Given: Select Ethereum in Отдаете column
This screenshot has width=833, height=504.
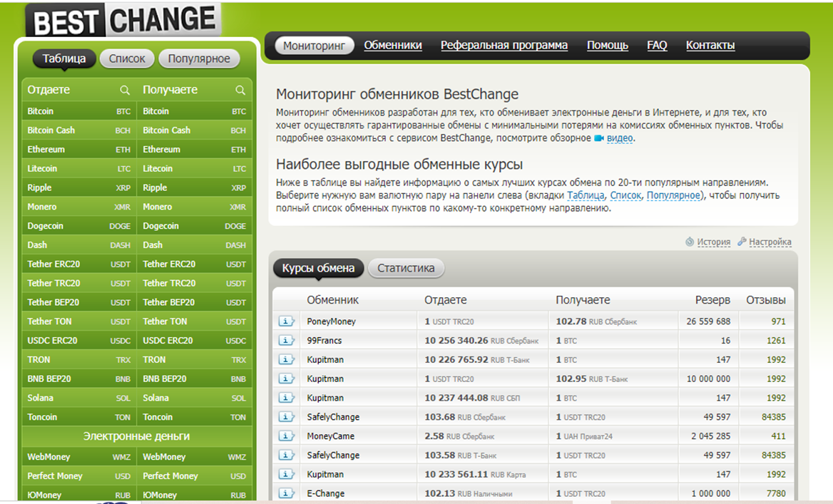Looking at the screenshot, I should click(x=79, y=150).
